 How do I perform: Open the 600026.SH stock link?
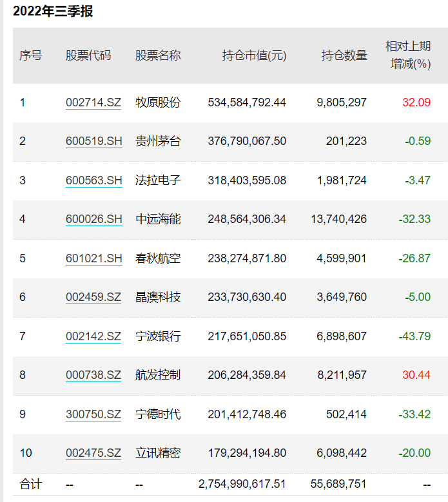tap(94, 219)
